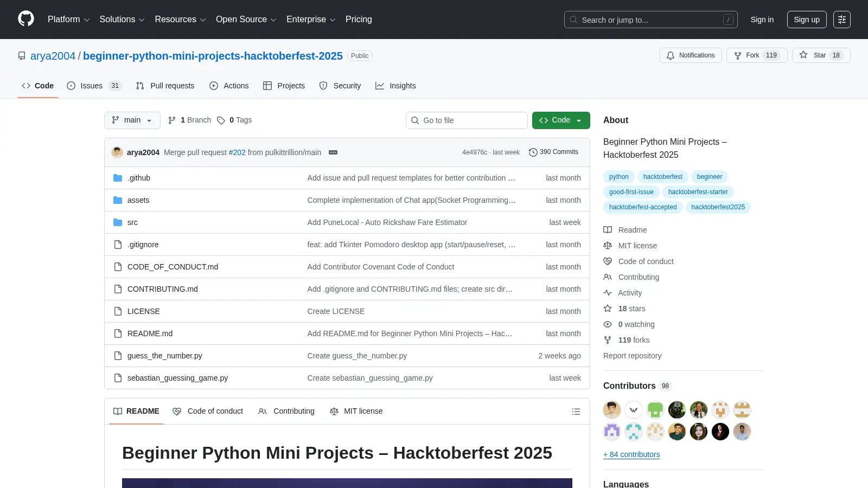
Task: Open the command palette icon button
Action: (x=842, y=20)
